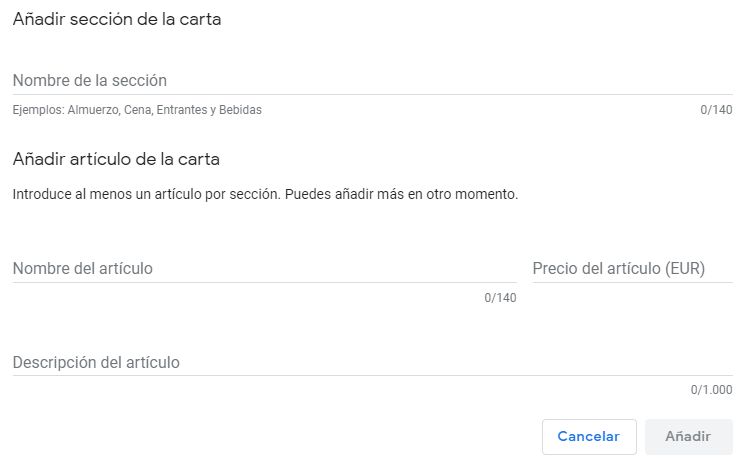Click the underline beneath the section name field
746x459 pixels.
[372, 95]
